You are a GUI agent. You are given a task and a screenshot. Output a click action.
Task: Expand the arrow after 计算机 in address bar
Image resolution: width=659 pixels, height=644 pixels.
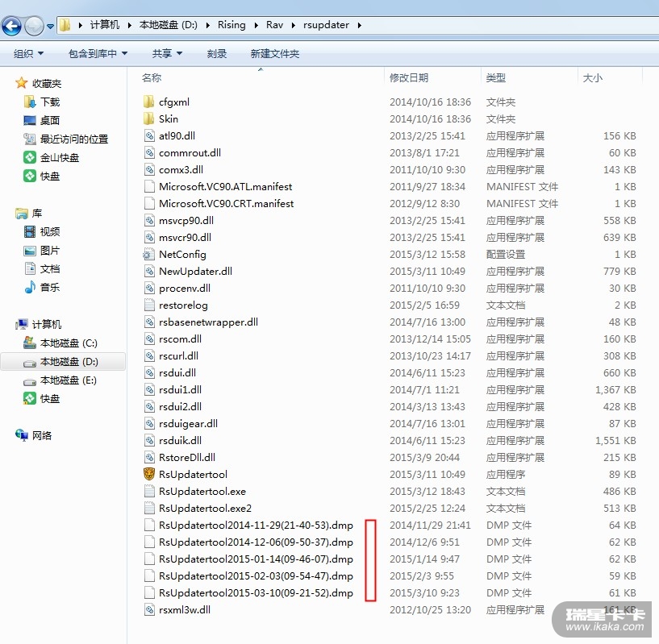tap(129, 25)
